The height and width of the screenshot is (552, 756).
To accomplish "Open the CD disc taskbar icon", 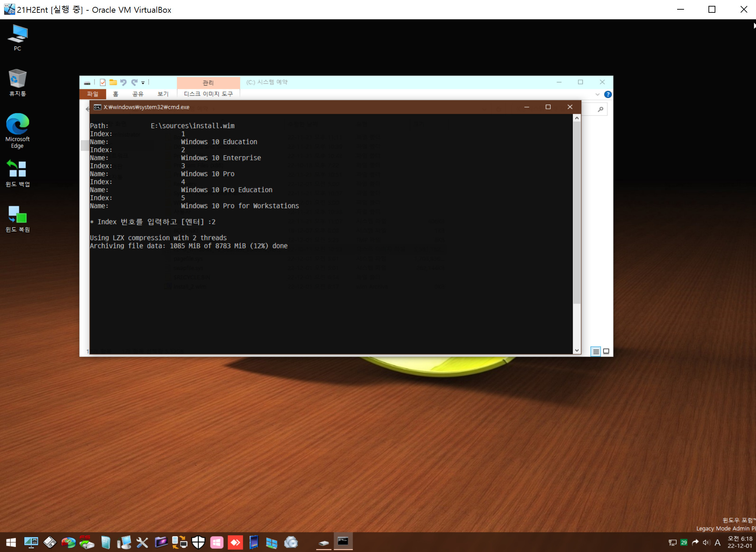I will point(291,543).
